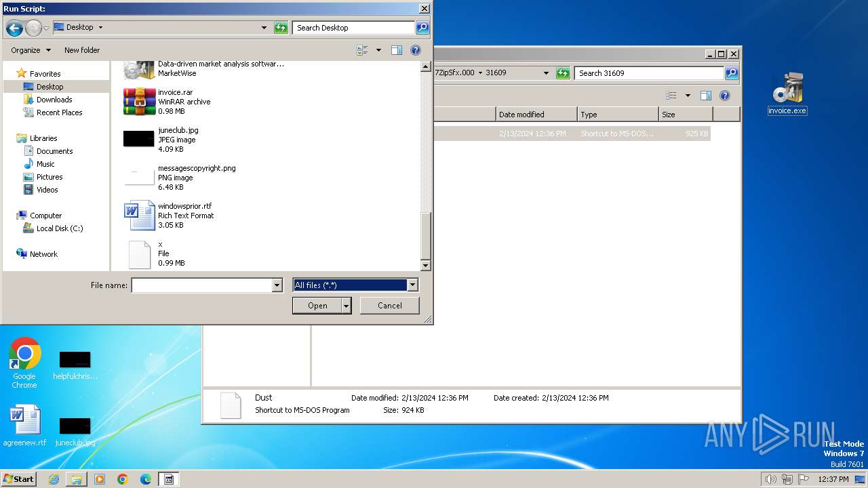Open help in the 31609 Explorer window

point(725,96)
